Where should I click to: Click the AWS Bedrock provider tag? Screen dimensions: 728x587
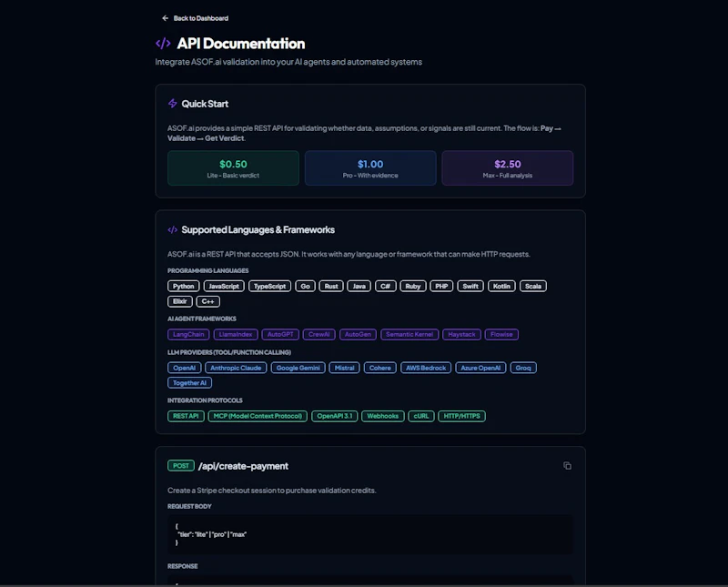pyautogui.click(x=426, y=368)
